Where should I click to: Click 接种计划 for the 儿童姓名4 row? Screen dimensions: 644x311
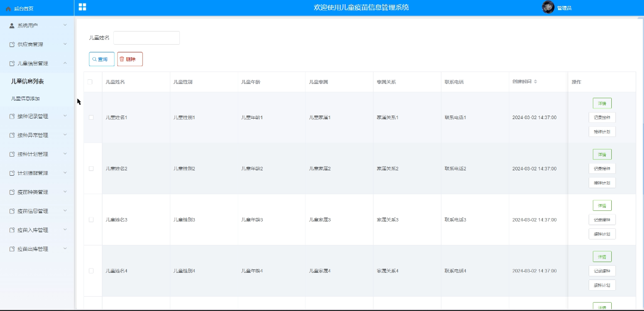click(602, 285)
